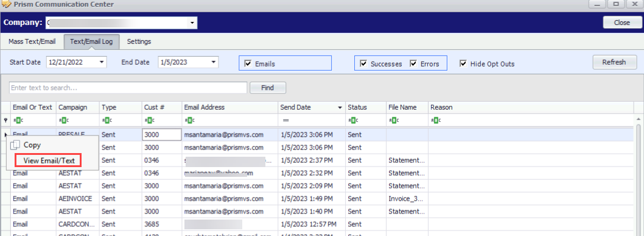Click the 3685 customer number cell
The image size is (644, 236).
[162, 224]
